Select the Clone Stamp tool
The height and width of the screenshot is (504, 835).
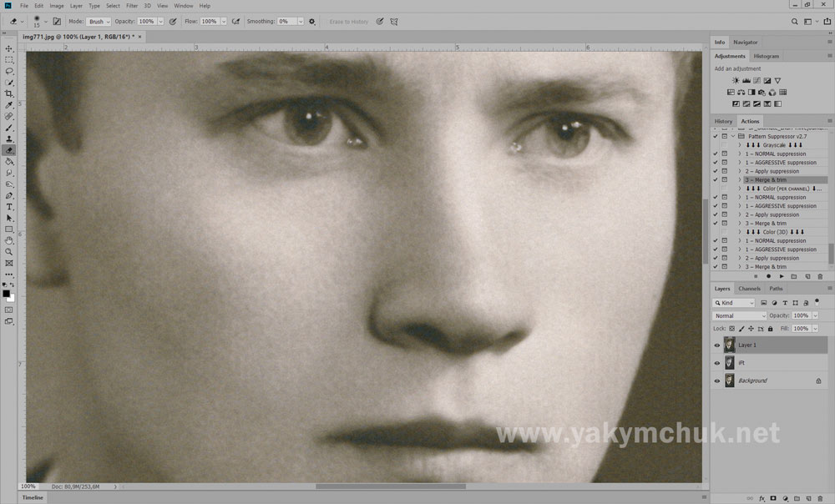[x=9, y=139]
